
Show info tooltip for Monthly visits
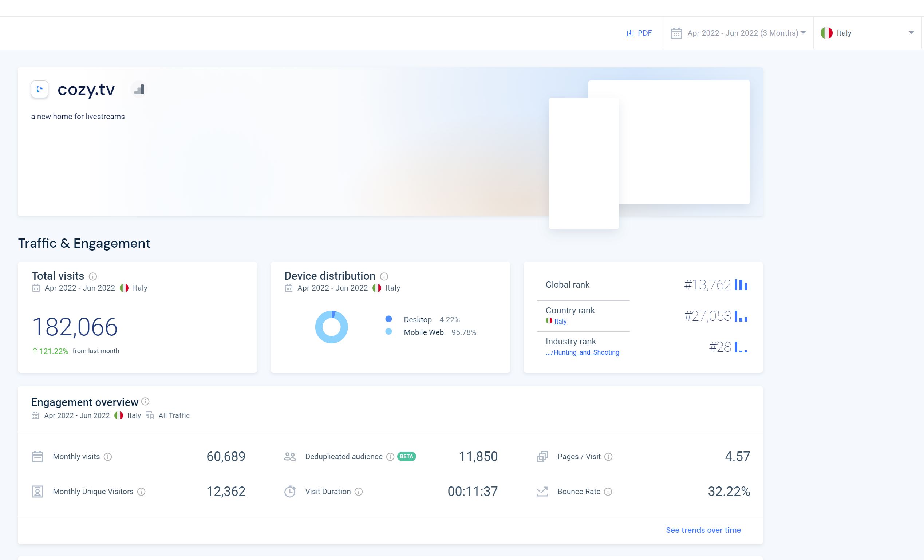(108, 457)
